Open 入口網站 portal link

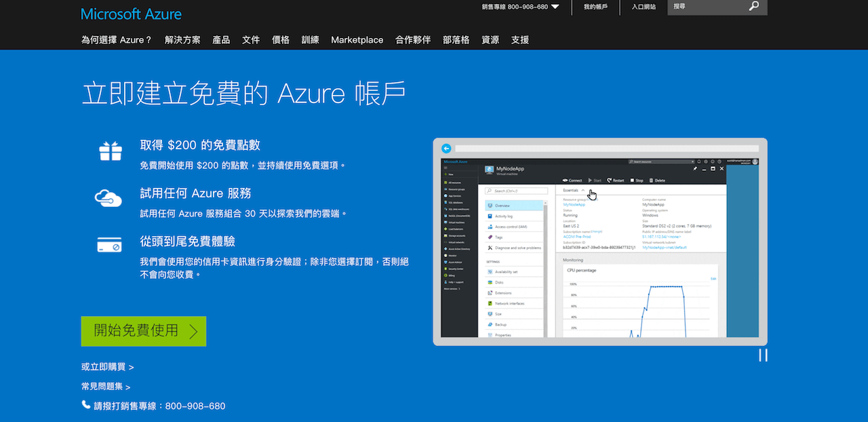644,7
